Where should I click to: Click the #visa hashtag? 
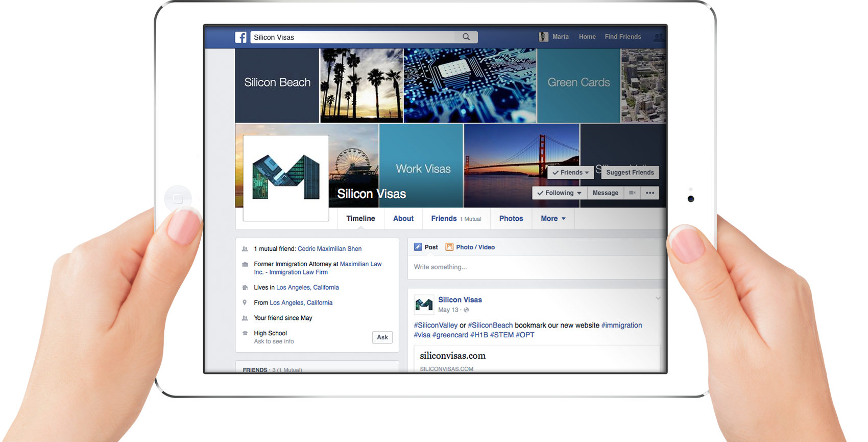click(422, 335)
